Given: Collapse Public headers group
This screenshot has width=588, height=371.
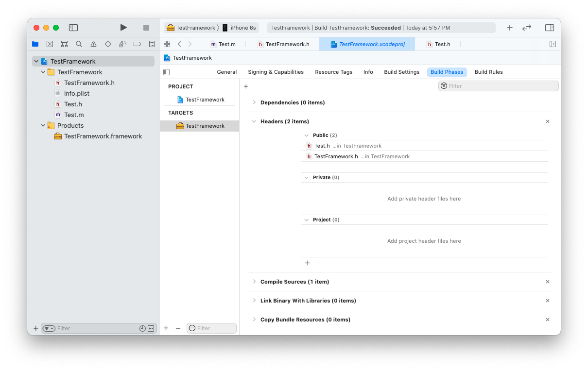Looking at the screenshot, I should tap(307, 135).
